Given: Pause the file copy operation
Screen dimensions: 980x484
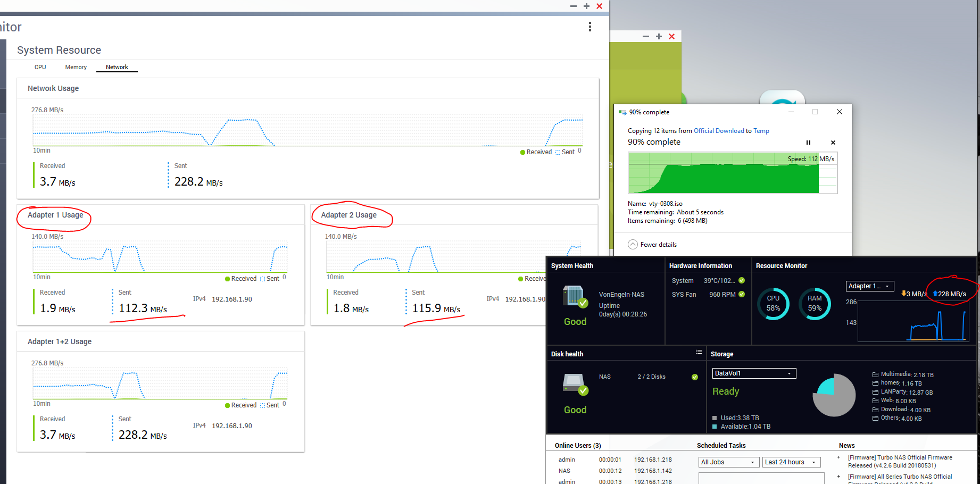Looking at the screenshot, I should (x=808, y=143).
